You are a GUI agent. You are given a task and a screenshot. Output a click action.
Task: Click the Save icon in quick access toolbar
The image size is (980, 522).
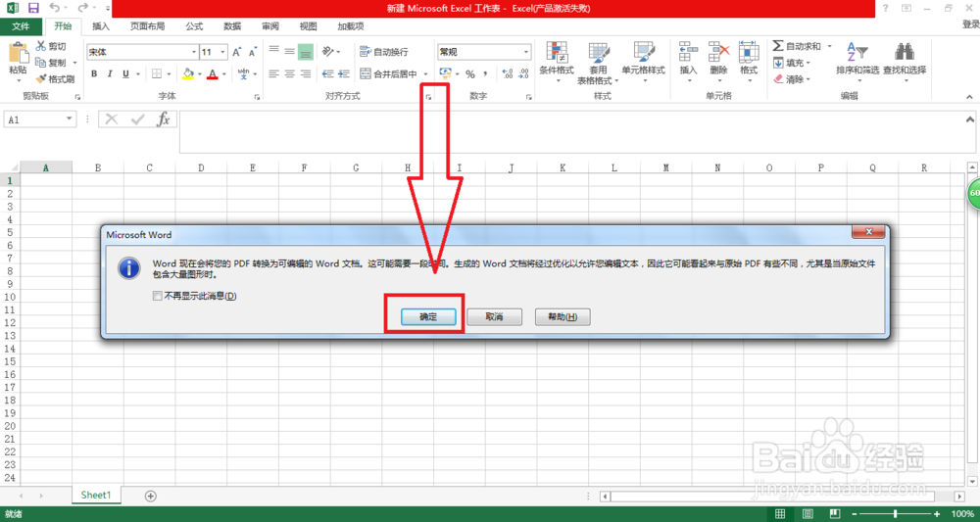(33, 8)
